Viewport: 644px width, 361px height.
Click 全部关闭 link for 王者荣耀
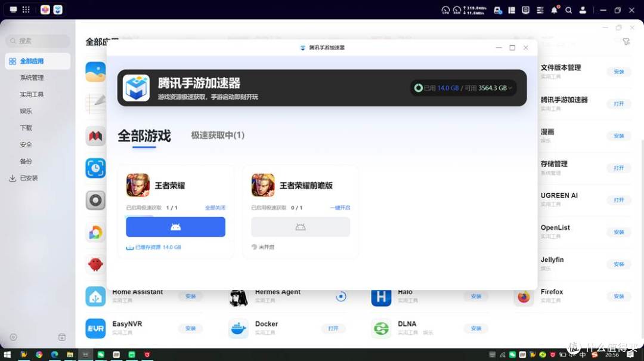coord(215,208)
